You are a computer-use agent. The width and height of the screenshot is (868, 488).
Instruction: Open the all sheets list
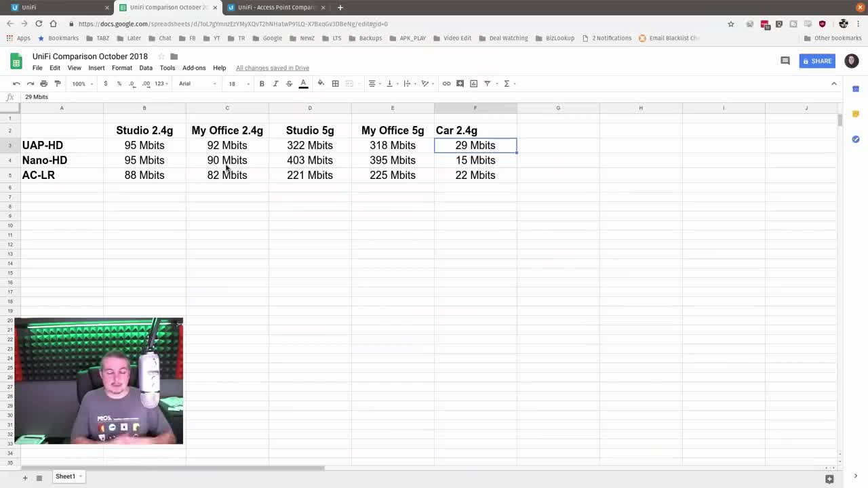tap(39, 478)
